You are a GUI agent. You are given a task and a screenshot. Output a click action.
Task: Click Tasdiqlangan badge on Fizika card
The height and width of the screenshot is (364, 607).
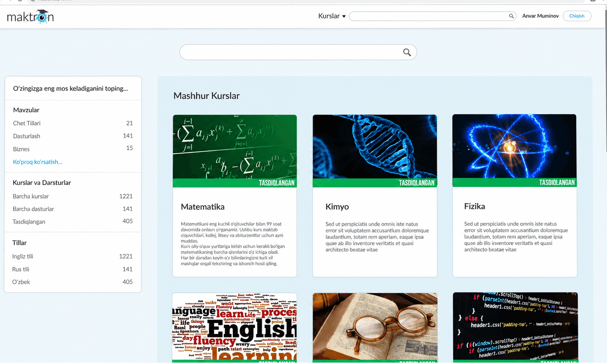coord(557,183)
